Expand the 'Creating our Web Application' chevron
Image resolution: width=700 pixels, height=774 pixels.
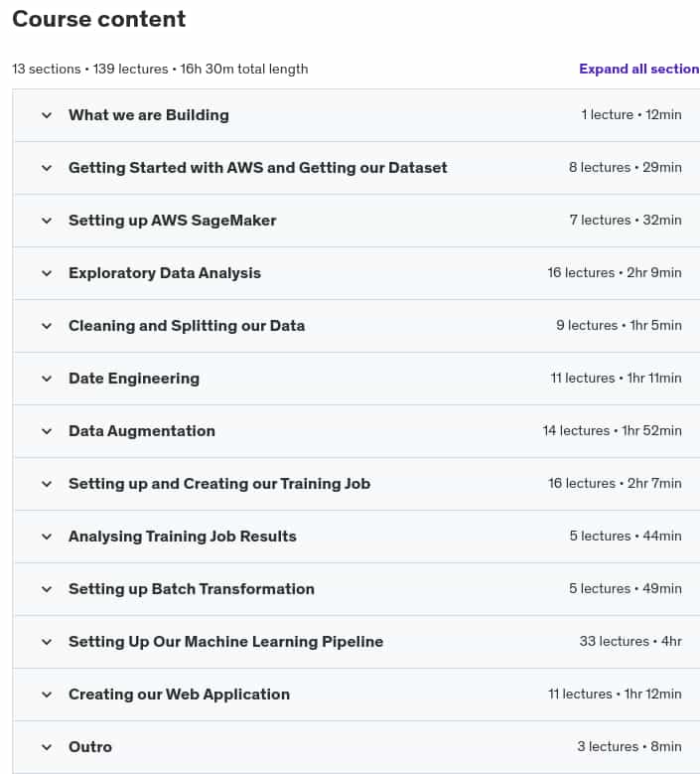pos(47,696)
